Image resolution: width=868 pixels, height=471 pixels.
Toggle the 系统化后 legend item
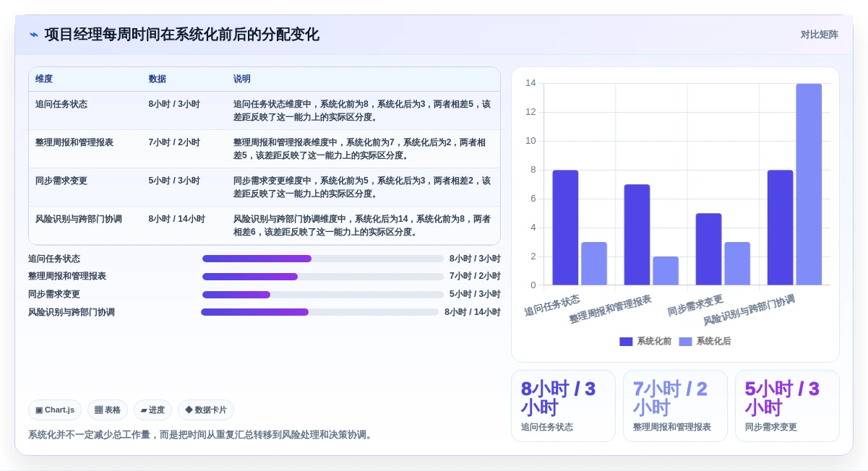pos(705,342)
